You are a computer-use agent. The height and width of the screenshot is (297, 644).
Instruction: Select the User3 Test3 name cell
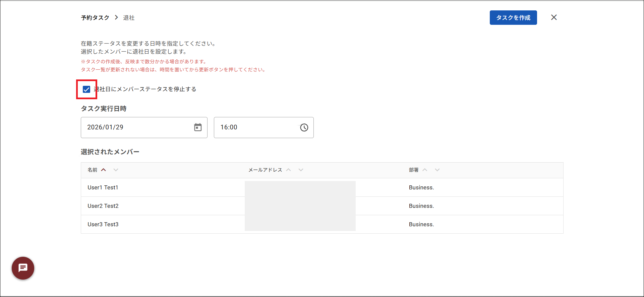click(x=103, y=224)
